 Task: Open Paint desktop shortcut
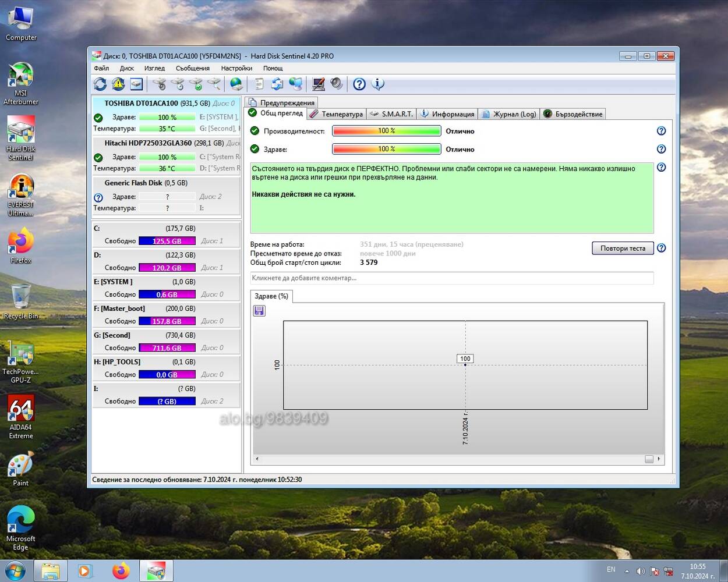21,470
